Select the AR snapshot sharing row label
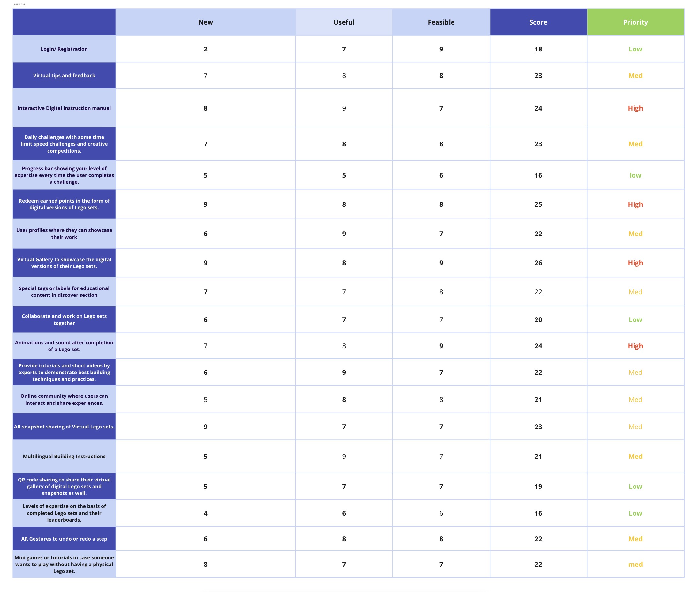Viewport: 700px width, 592px height. coord(64,427)
